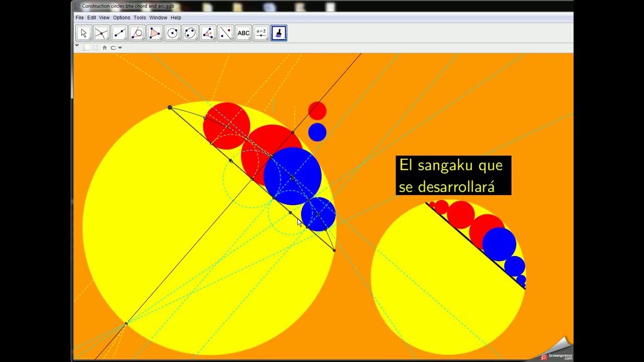Select the Reflect about line tool

click(225, 33)
